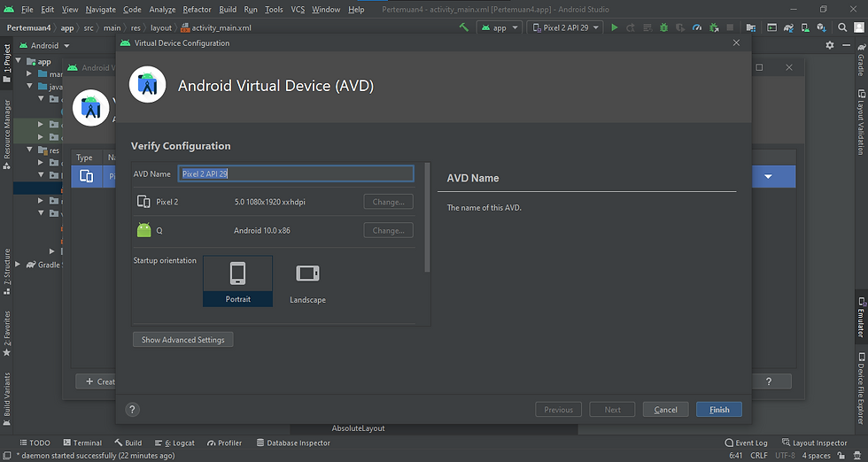Click activity_main.xml in the breadcrumb
The image size is (868, 462).
click(x=216, y=27)
